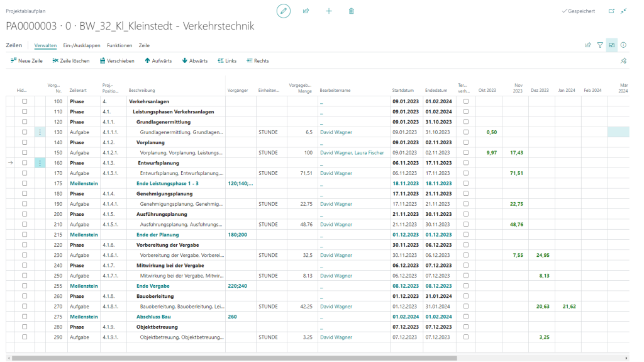Tick the Hid. checkbox in row 215
Screen dimensions: 644x362
pos(25,234)
